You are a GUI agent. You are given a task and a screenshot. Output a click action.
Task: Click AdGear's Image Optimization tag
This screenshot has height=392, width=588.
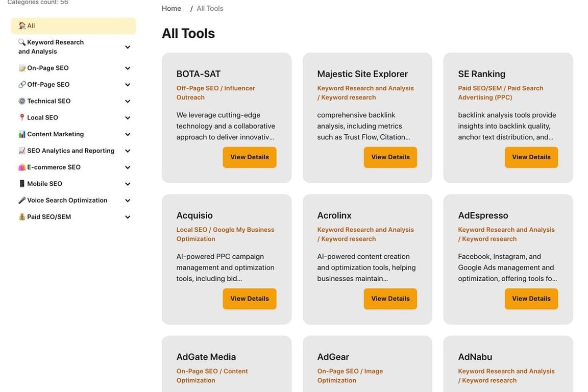[350, 376]
